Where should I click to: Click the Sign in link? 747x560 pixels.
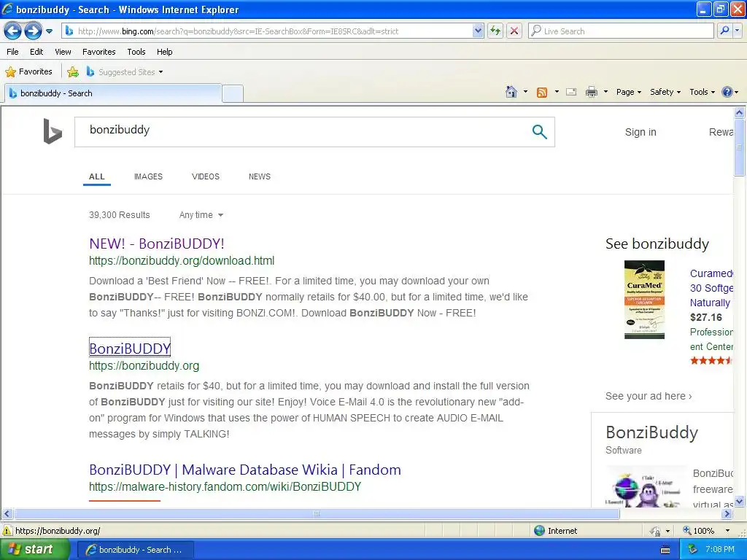(640, 133)
